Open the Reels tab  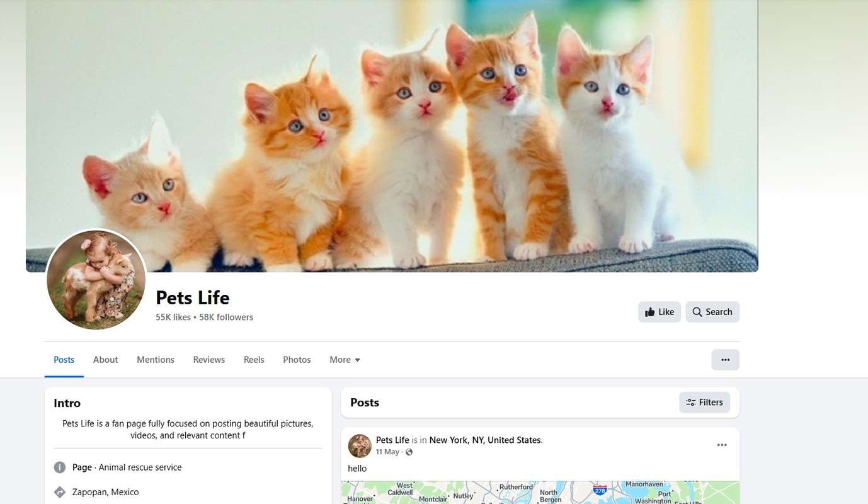point(254,360)
